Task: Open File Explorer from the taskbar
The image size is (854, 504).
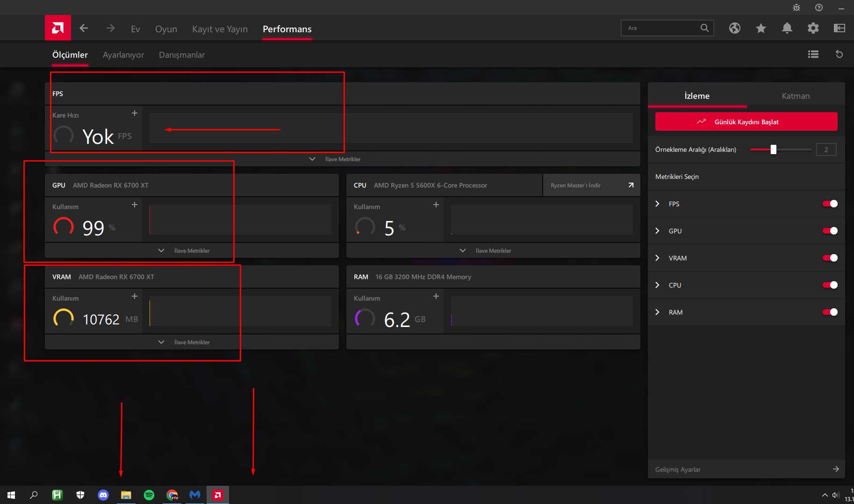Action: [126, 495]
